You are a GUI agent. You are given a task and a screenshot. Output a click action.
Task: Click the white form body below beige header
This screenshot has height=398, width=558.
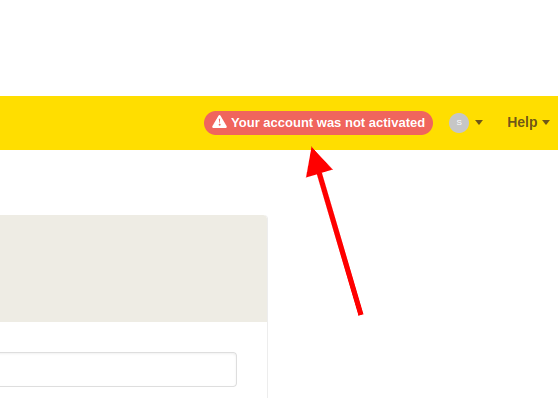133,360
